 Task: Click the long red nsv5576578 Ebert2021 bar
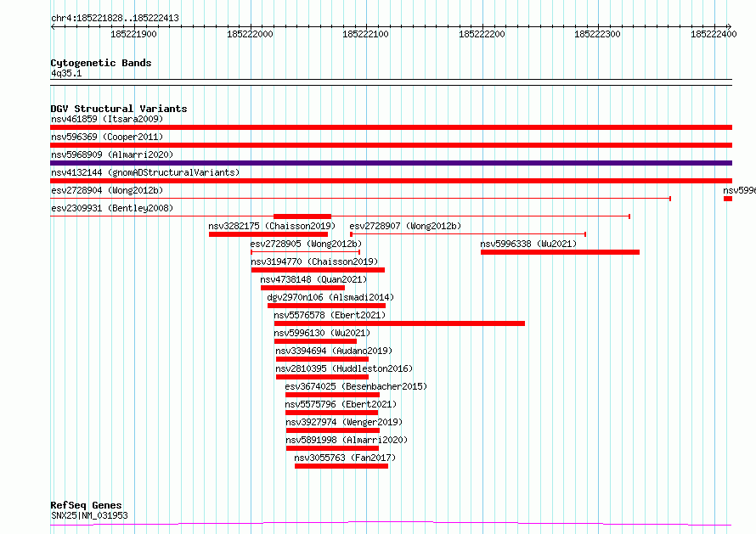[x=399, y=323]
